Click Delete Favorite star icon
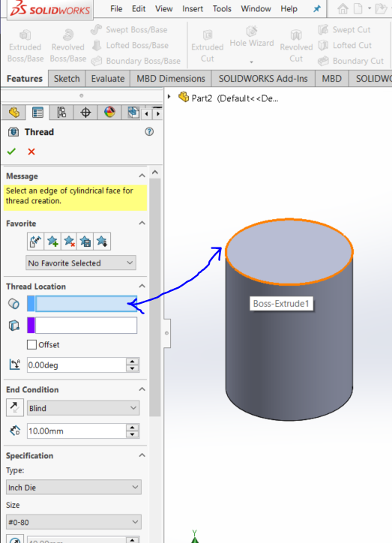This screenshot has width=392, height=543. point(69,241)
